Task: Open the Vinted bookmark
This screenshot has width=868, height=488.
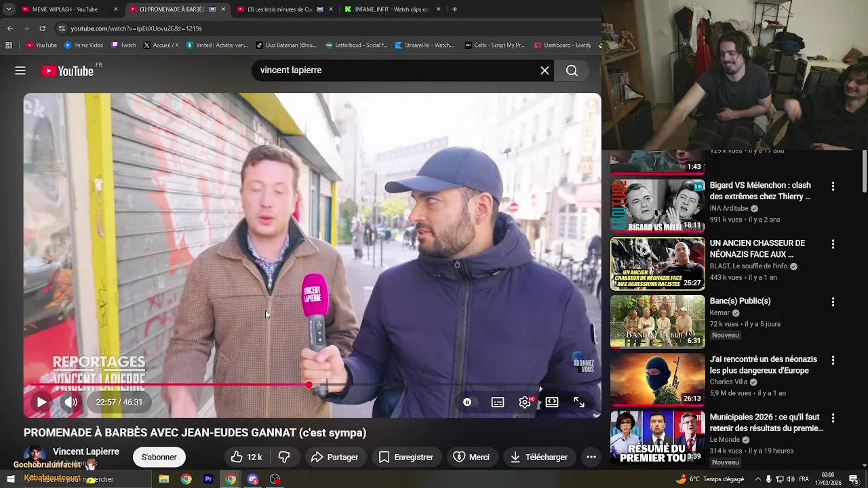Action: [218, 45]
